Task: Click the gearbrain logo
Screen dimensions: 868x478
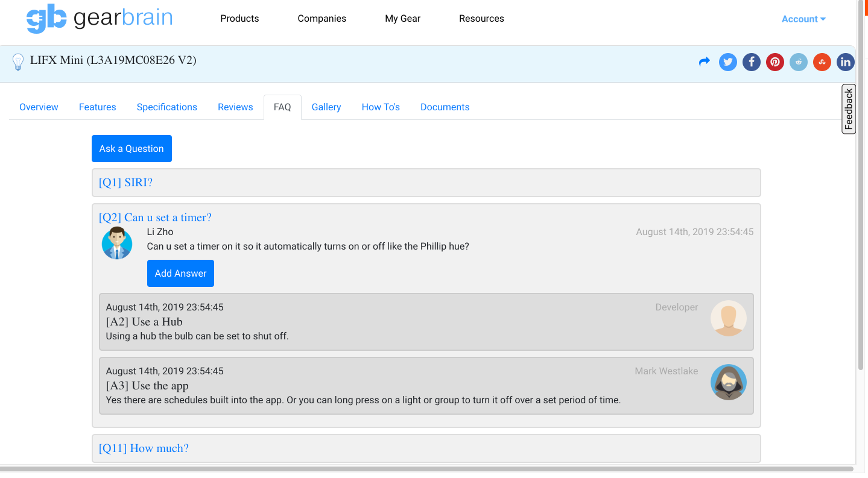Action: coord(100,19)
